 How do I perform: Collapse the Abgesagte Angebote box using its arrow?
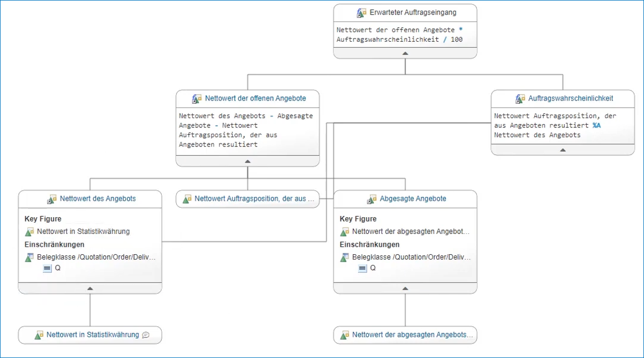click(x=405, y=289)
